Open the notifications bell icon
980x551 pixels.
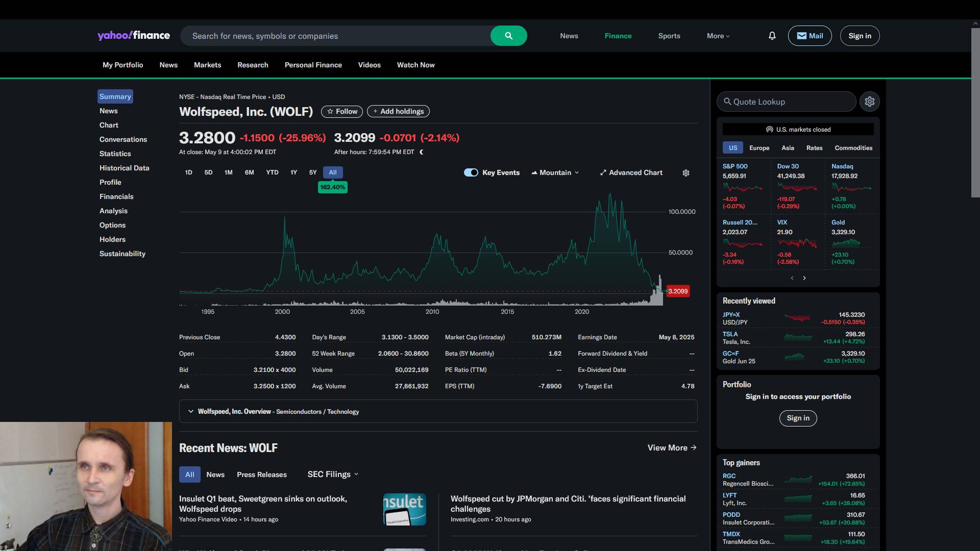point(772,36)
